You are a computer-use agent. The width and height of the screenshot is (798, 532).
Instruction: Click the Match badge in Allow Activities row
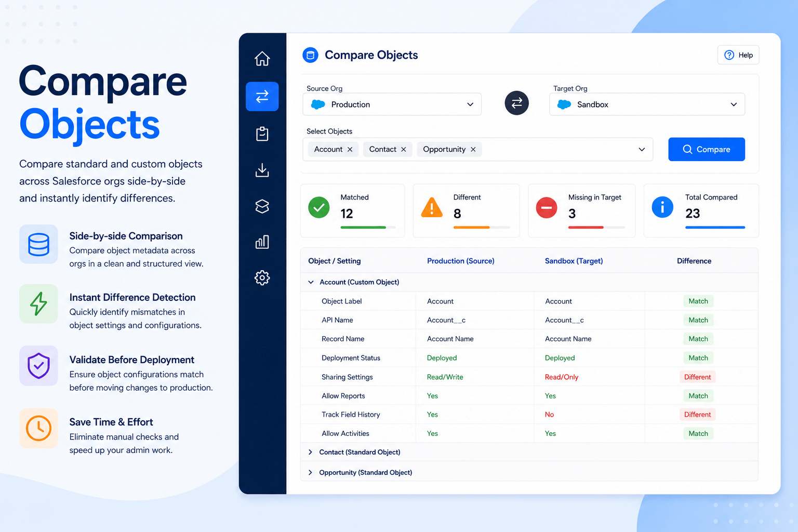(698, 433)
